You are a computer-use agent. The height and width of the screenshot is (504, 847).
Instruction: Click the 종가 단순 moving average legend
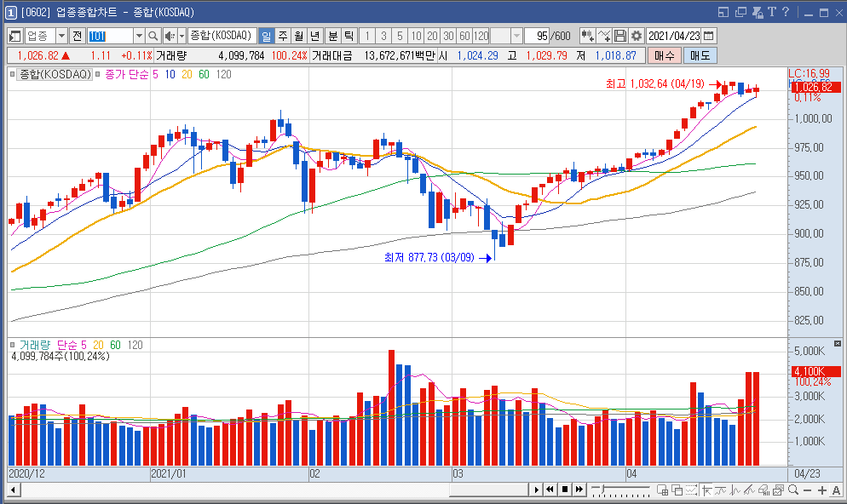tap(126, 74)
